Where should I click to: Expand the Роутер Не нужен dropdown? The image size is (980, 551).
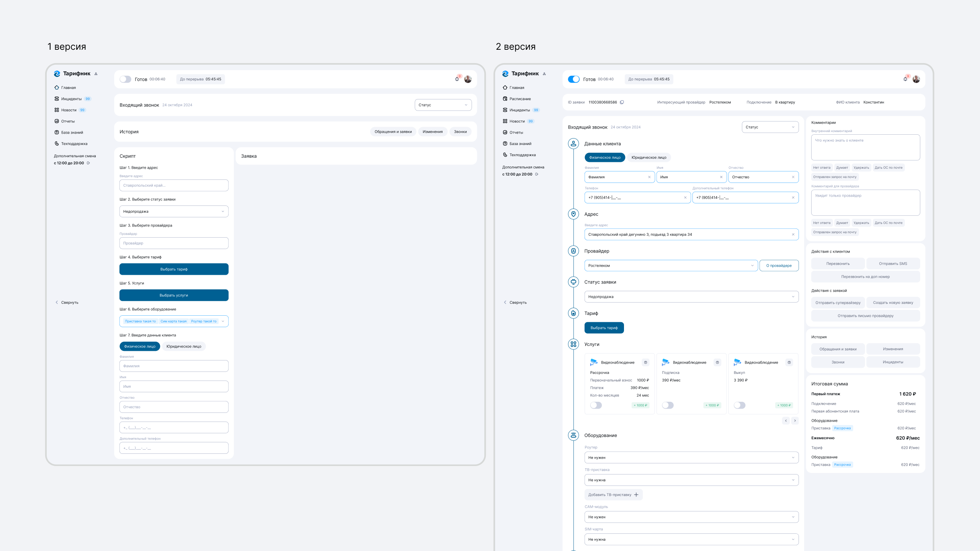(691, 458)
